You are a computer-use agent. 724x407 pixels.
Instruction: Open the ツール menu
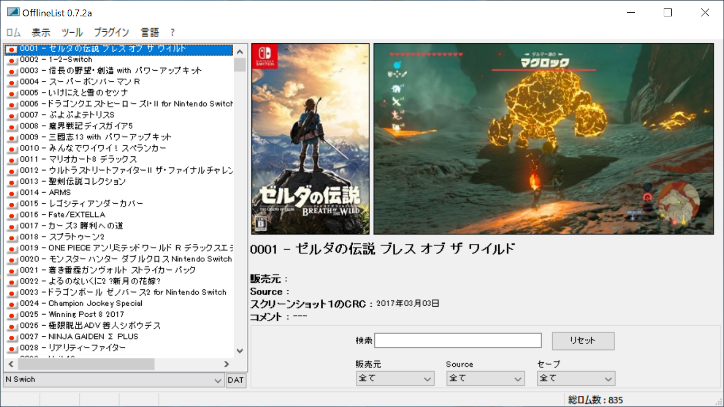click(72, 33)
